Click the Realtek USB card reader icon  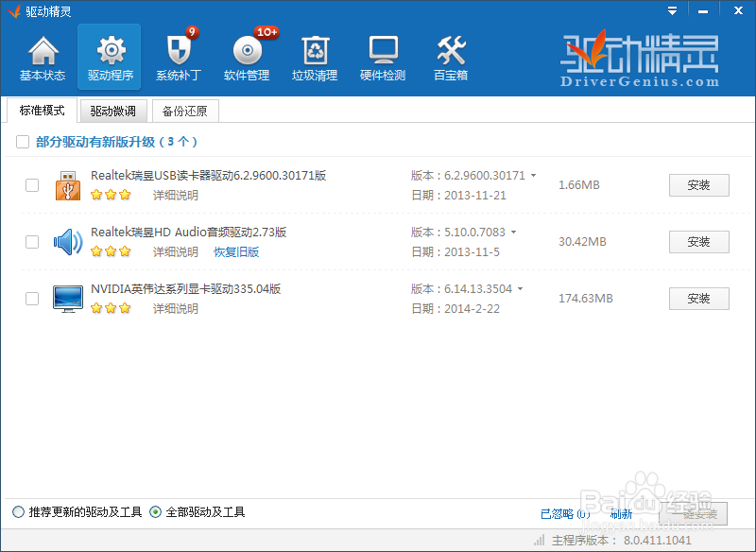tap(68, 185)
